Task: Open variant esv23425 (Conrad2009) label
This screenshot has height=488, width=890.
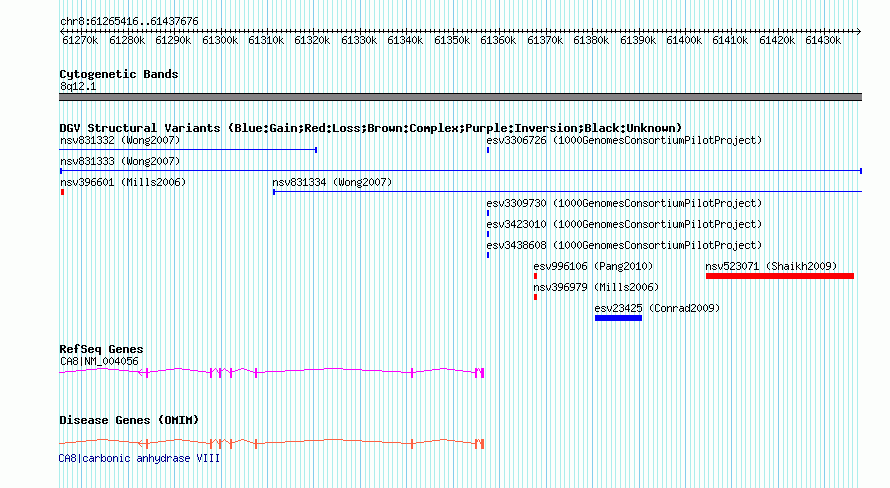Action: point(657,308)
